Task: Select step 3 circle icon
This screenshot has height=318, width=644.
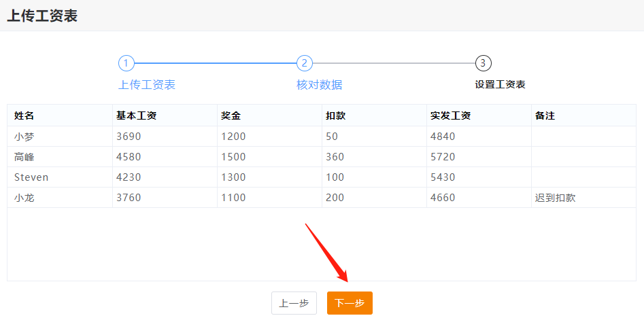Action: click(x=483, y=63)
